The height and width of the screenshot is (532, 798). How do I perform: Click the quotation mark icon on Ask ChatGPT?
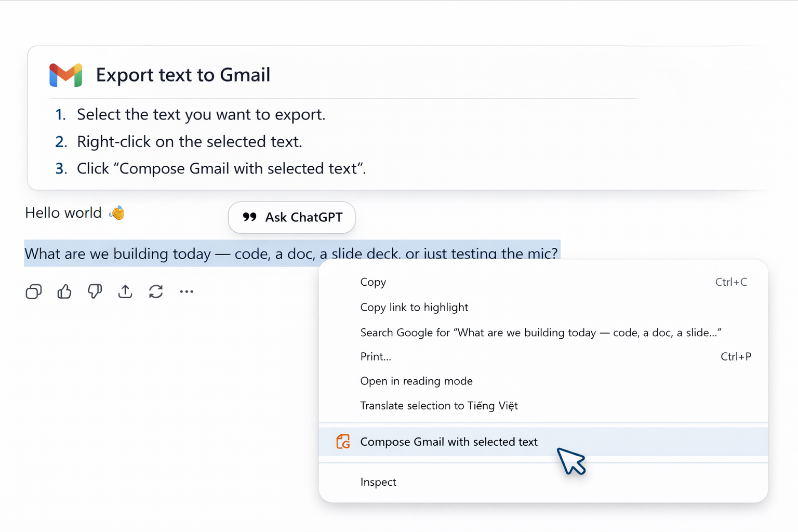click(x=249, y=217)
